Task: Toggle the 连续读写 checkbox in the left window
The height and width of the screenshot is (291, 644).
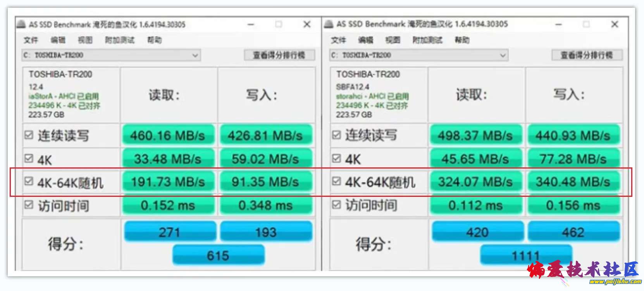Action: [29, 135]
